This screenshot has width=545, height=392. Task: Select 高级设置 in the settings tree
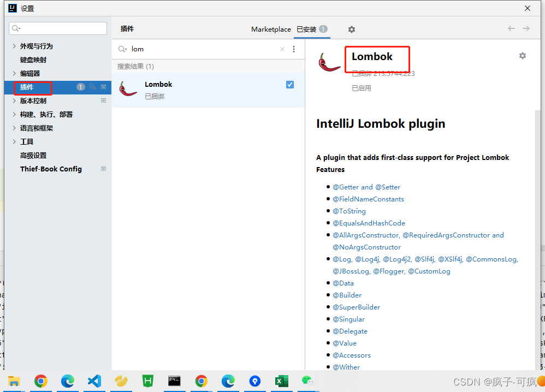[x=33, y=156]
